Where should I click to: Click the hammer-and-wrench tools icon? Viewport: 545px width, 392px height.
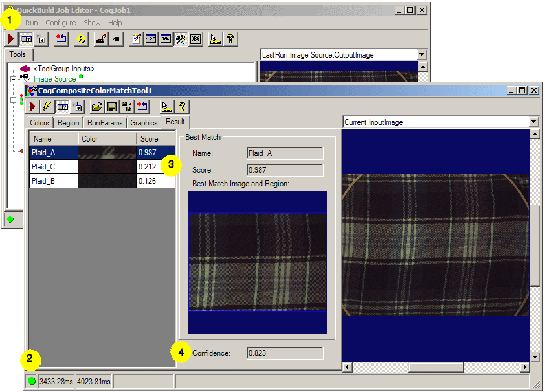click(179, 39)
